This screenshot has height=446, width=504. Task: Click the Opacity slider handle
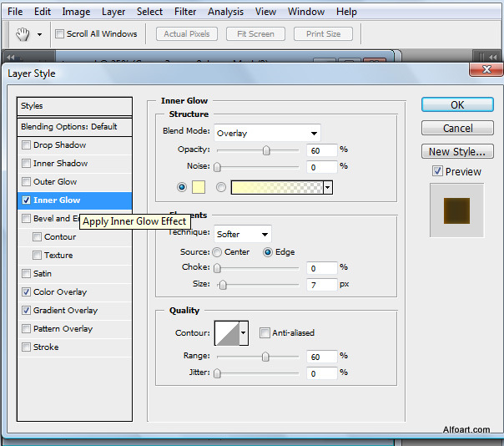(x=266, y=150)
